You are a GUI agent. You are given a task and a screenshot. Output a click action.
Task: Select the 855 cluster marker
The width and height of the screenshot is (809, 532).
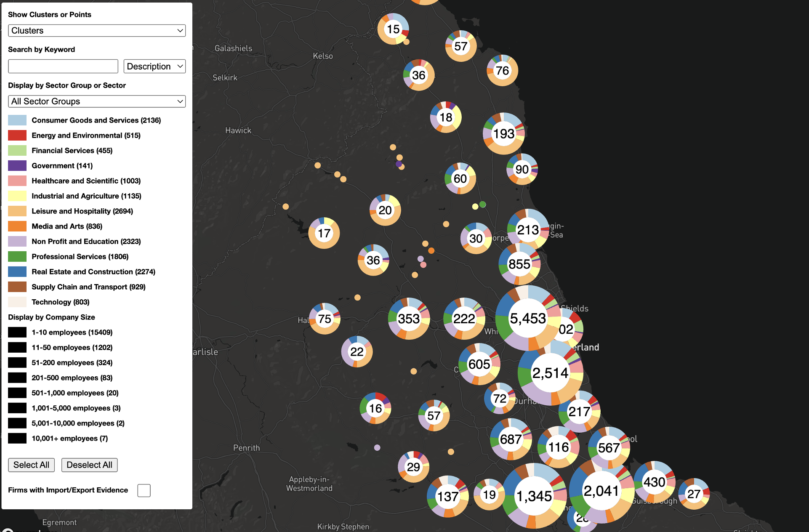click(x=519, y=264)
